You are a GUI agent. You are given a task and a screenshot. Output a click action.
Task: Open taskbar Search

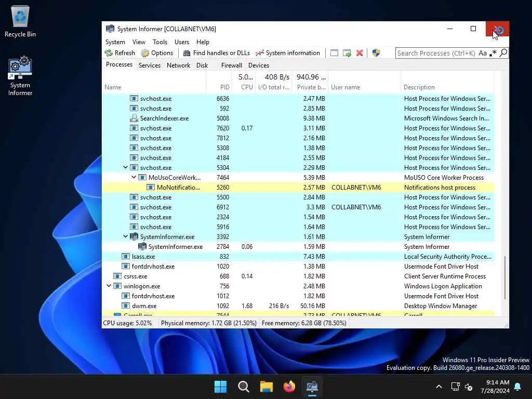click(x=243, y=387)
